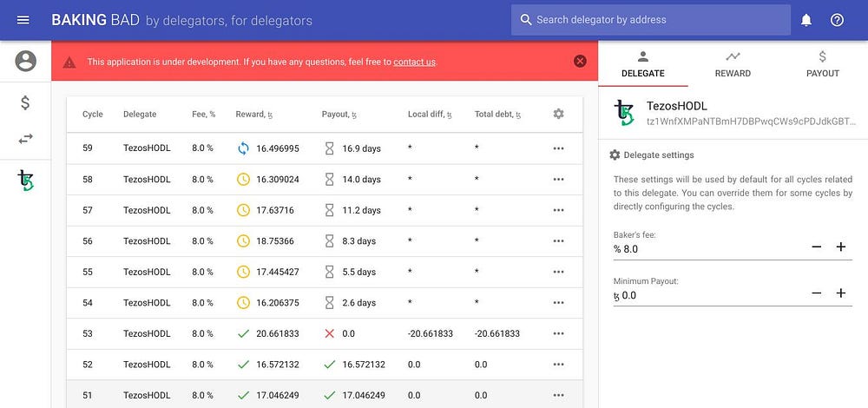Click the Payout column header
This screenshot has height=408, width=868.
coord(339,115)
